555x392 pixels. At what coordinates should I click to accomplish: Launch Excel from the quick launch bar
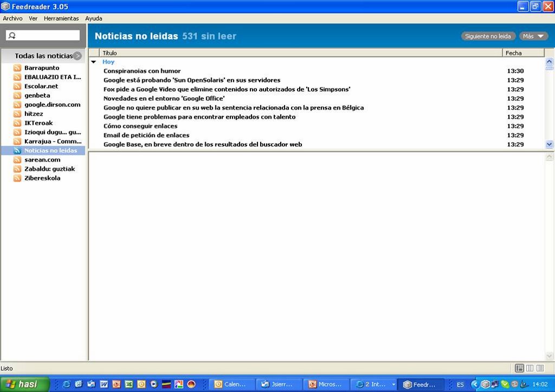pos(129,384)
